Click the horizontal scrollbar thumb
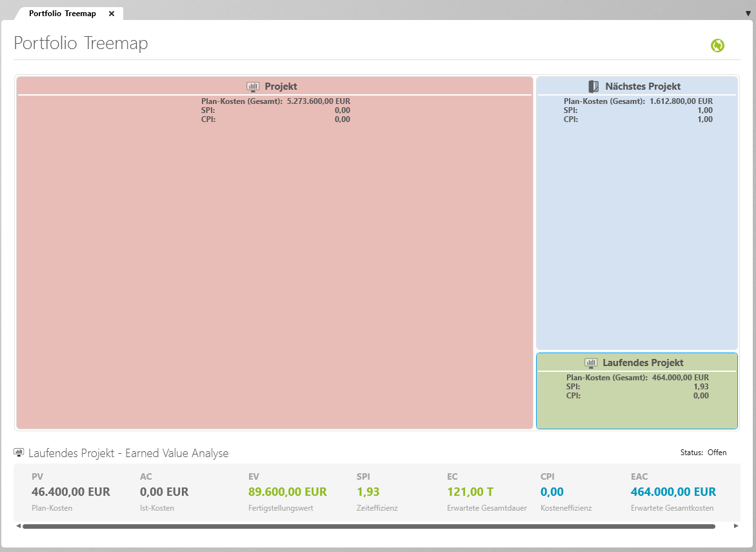This screenshot has width=756, height=552. (368, 526)
